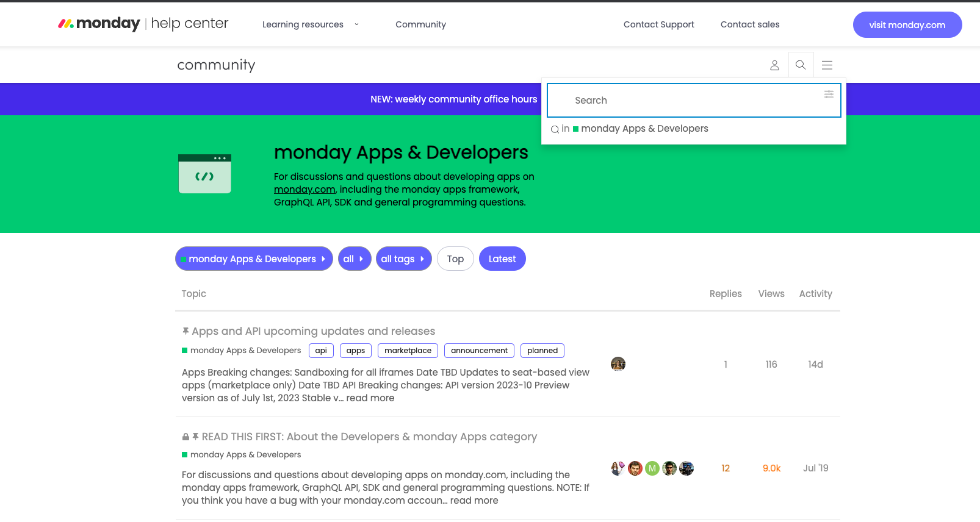Screen dimensions: 980x522
Task: Expand Learning resources dropdown
Action: point(311,24)
